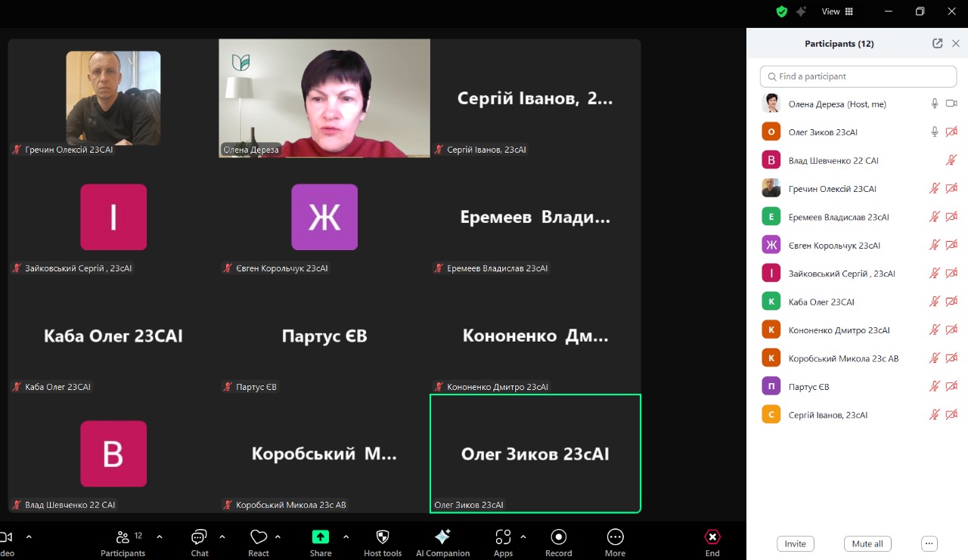Image resolution: width=968 pixels, height=560 pixels.
Task: Toggle the camera-off icon of Партус ЄВ
Action: (951, 386)
